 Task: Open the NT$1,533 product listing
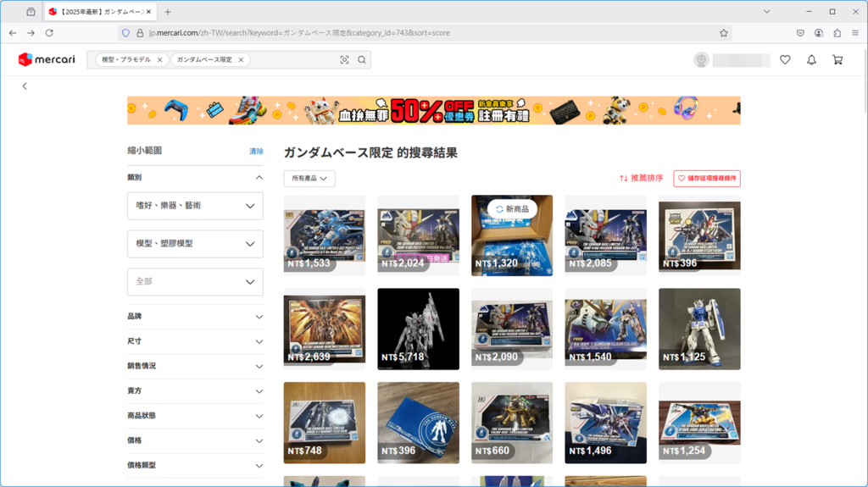pyautogui.click(x=325, y=235)
